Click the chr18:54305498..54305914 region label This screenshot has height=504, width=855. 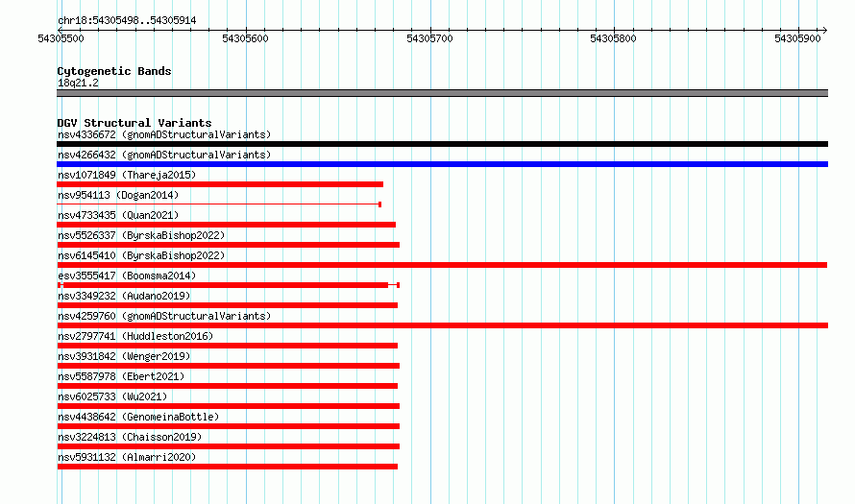[x=127, y=20]
